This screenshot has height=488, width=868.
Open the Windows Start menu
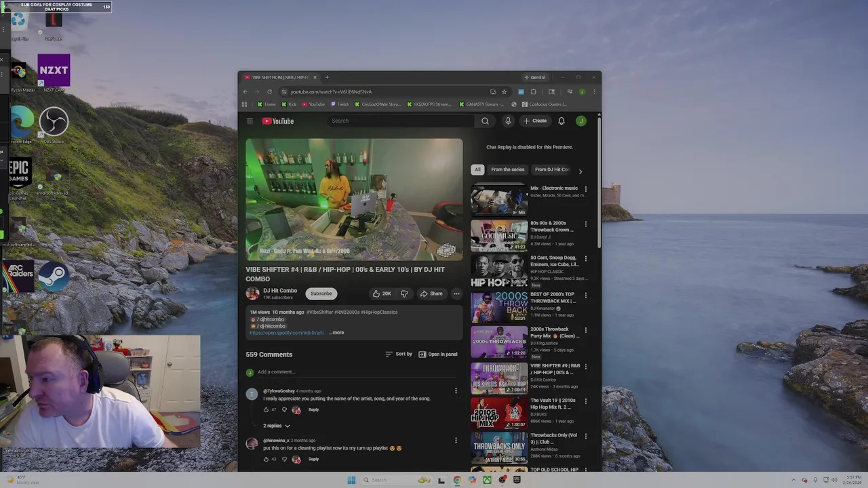coord(351,480)
